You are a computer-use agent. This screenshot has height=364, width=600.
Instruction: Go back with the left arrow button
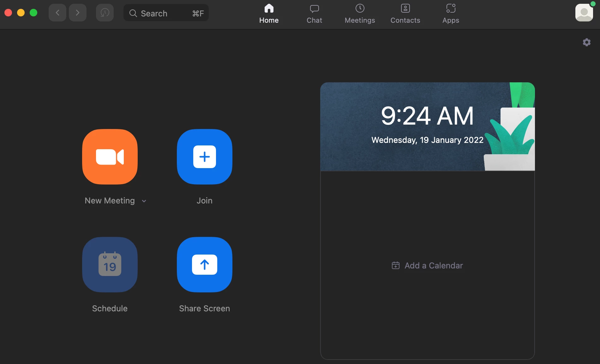click(57, 13)
